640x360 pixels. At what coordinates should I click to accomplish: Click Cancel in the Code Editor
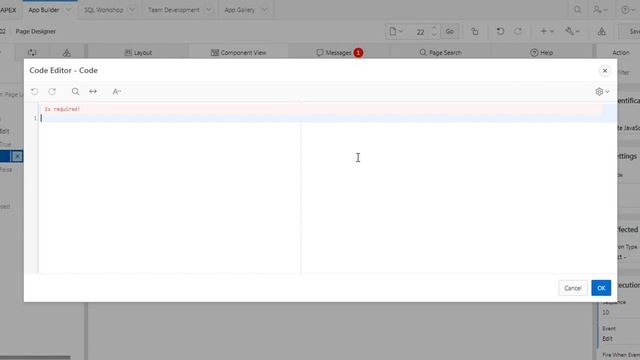coord(573,288)
